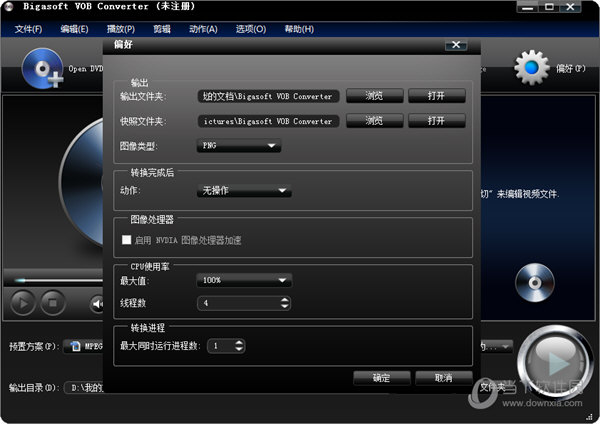Click the large convert start button
This screenshot has height=424, width=600.
coord(555,362)
